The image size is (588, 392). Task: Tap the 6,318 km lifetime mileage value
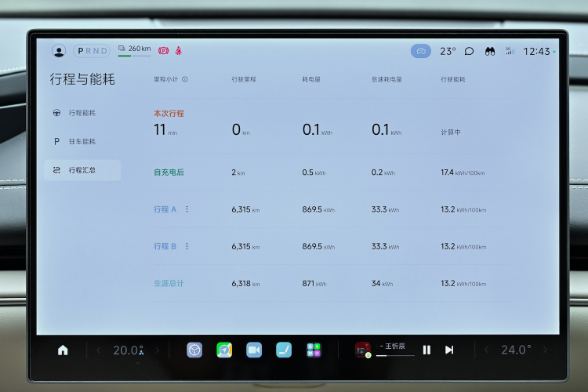pyautogui.click(x=245, y=284)
